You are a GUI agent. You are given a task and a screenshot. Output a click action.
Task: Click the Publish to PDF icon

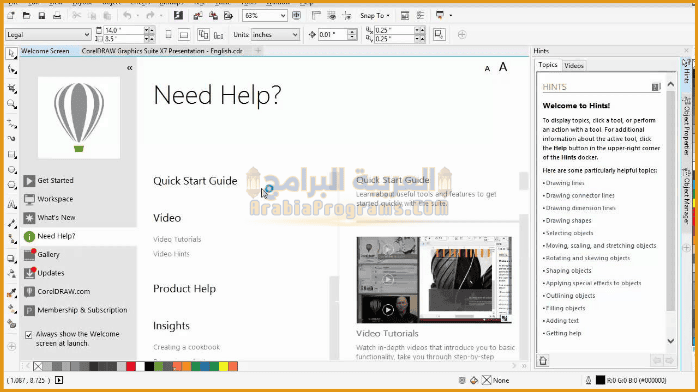point(228,16)
